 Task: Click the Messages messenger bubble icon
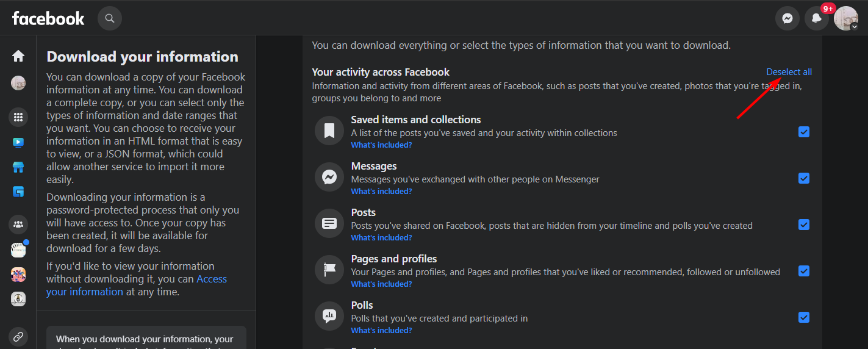329,177
